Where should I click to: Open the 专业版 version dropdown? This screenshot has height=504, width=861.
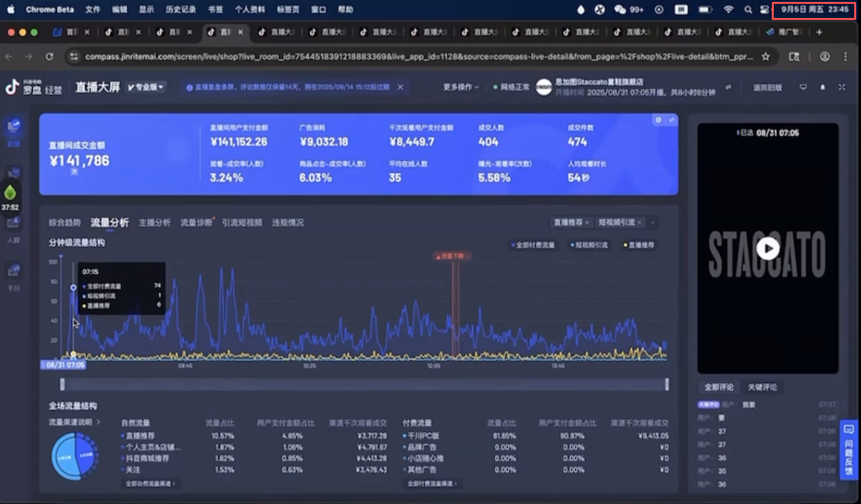click(x=146, y=87)
